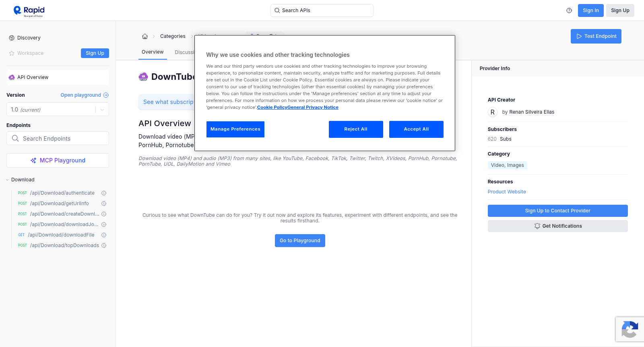Image resolution: width=644 pixels, height=347 pixels.
Task: Open info icon for topDownloads endpoint
Action: pyautogui.click(x=104, y=245)
